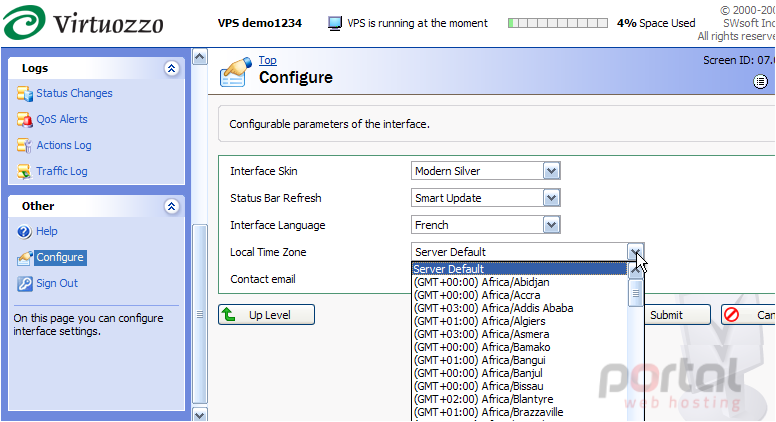Click the Actions Log icon
Viewport: 776px width, 422px height.
[x=25, y=145]
